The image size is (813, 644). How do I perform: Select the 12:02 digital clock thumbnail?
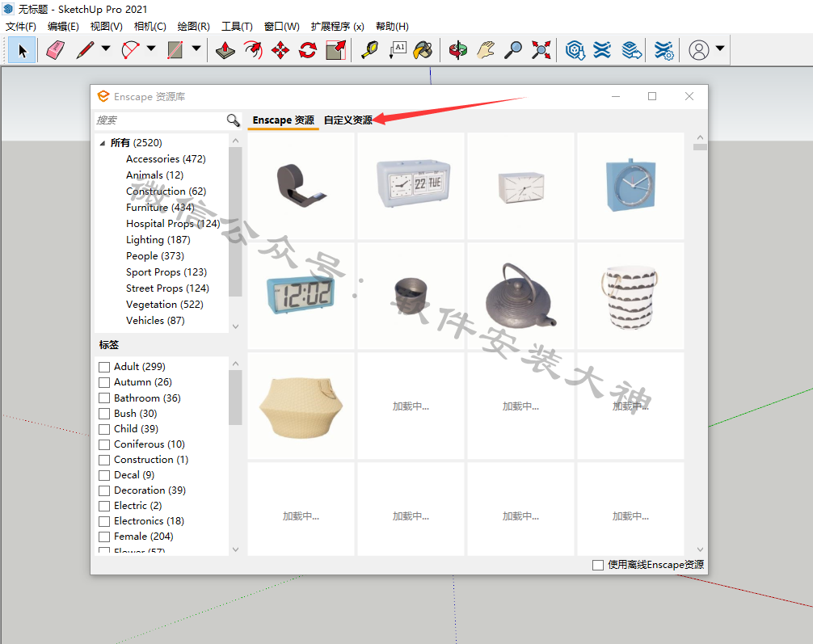coord(301,296)
